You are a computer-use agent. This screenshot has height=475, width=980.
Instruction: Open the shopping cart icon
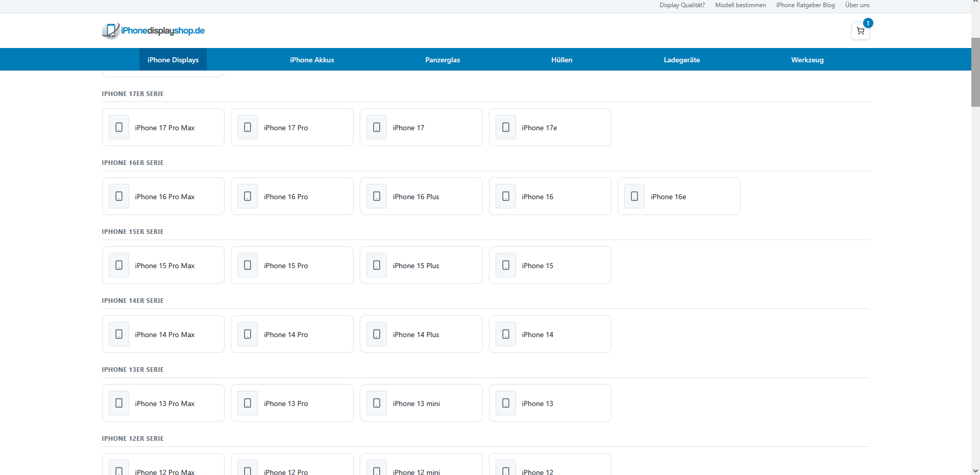tap(861, 31)
